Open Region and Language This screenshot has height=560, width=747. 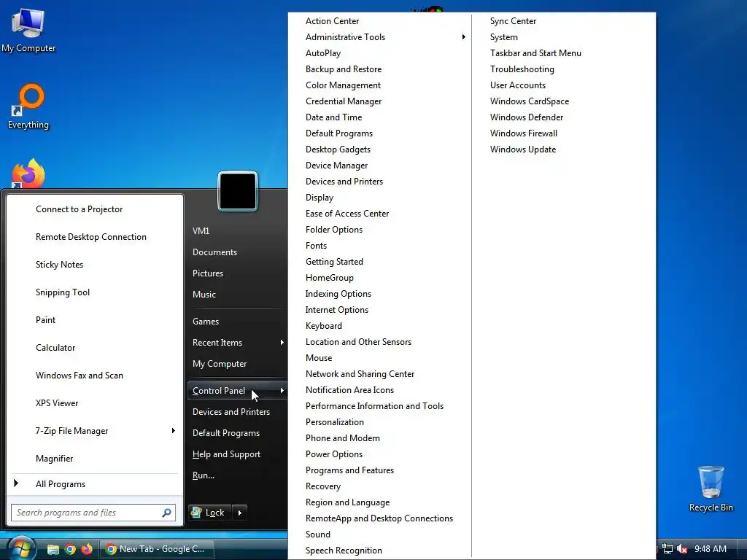pyautogui.click(x=347, y=502)
